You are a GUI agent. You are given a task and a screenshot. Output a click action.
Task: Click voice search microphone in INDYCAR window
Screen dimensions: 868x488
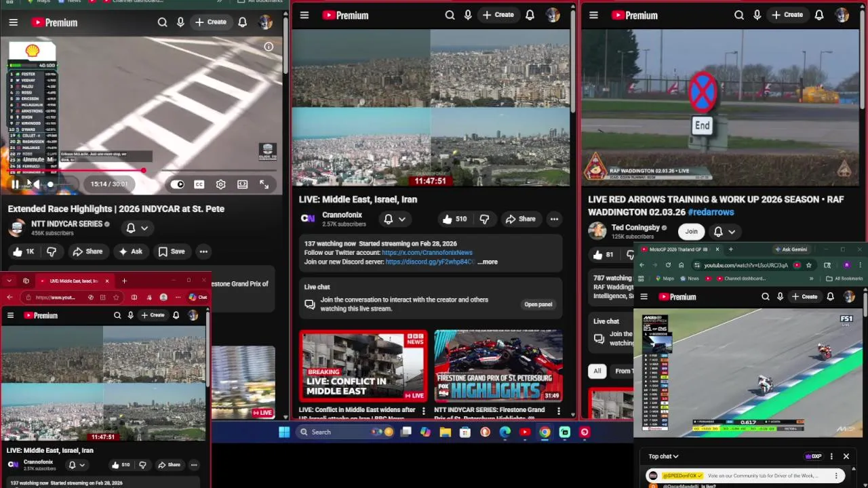[180, 22]
